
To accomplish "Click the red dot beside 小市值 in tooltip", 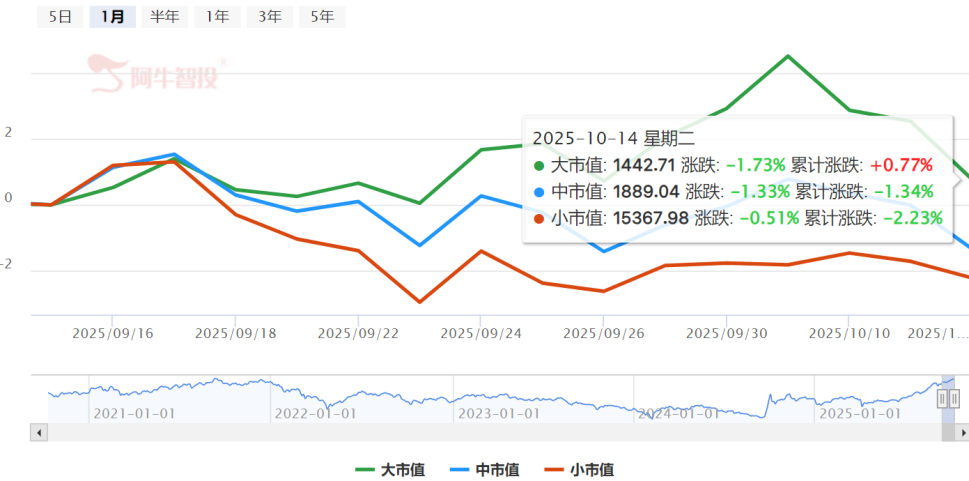I will [540, 218].
